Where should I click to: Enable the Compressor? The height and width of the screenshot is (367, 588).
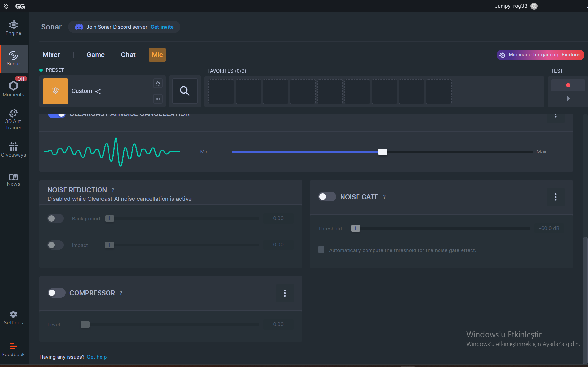click(x=57, y=293)
